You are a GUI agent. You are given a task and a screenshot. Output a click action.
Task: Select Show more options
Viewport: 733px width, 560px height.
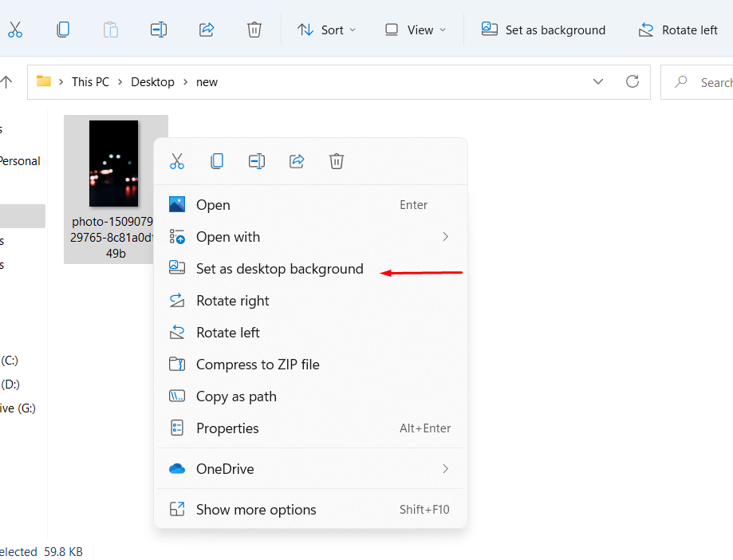(256, 510)
